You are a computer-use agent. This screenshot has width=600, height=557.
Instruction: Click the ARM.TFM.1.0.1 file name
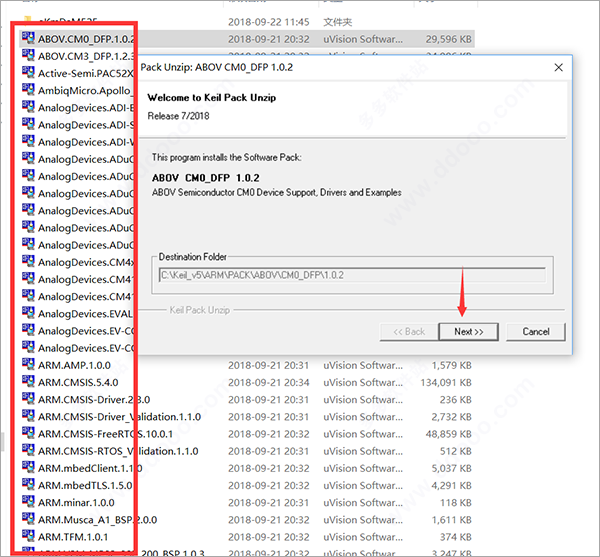(x=73, y=537)
